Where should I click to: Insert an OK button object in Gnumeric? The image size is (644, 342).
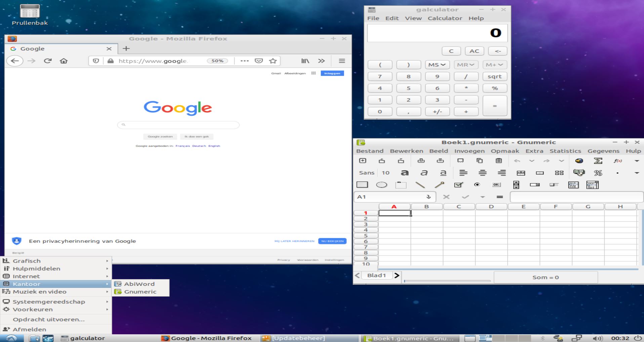tap(496, 185)
